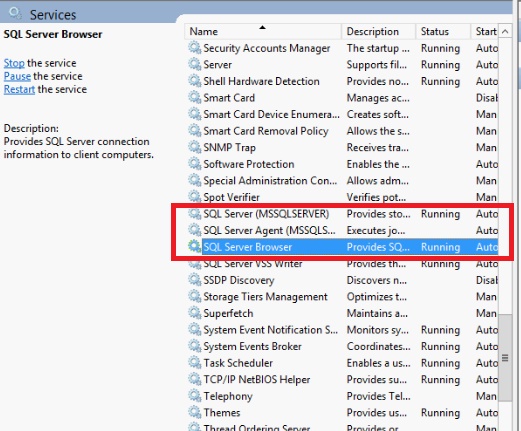The height and width of the screenshot is (431, 521).
Task: Select the Task Scheduler service name
Action: point(238,363)
